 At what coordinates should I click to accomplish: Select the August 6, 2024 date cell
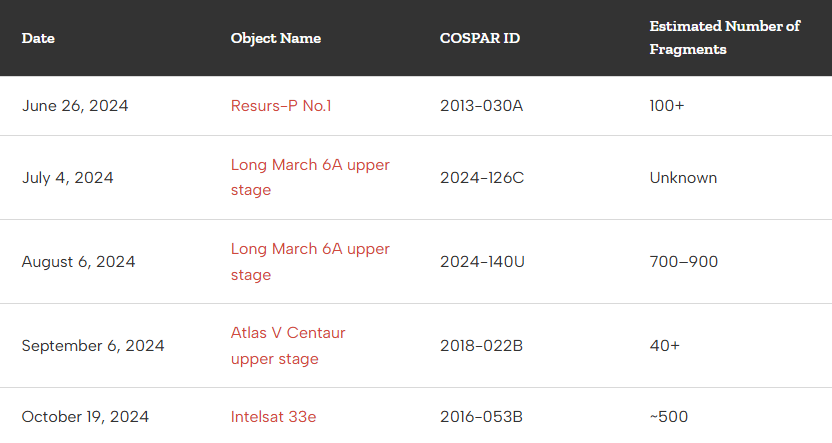78,262
